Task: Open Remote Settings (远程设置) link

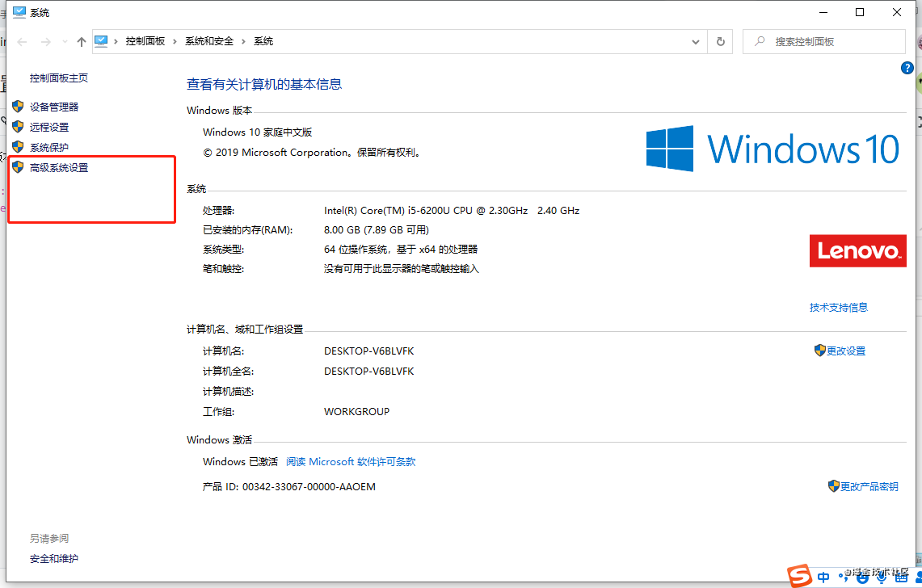Action: (x=49, y=127)
